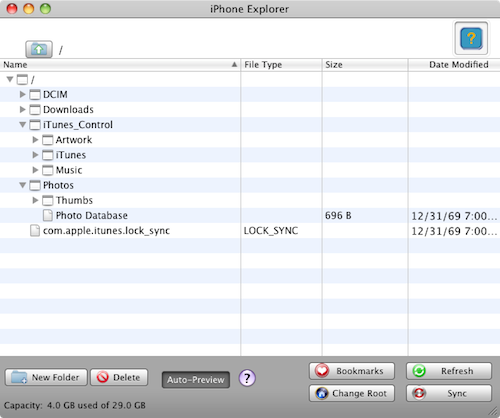Viewport: 500px width, 418px height.
Task: Click the Artwork folder icon
Action: click(48, 140)
